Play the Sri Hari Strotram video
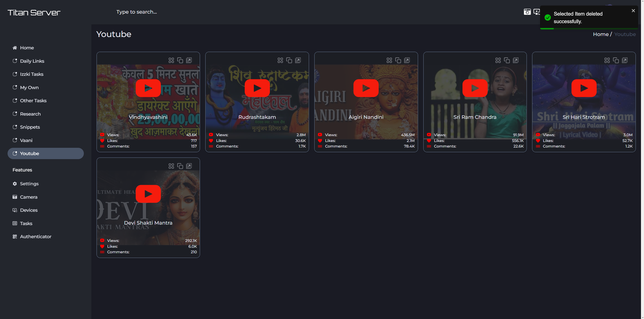The image size is (644, 319). [584, 88]
